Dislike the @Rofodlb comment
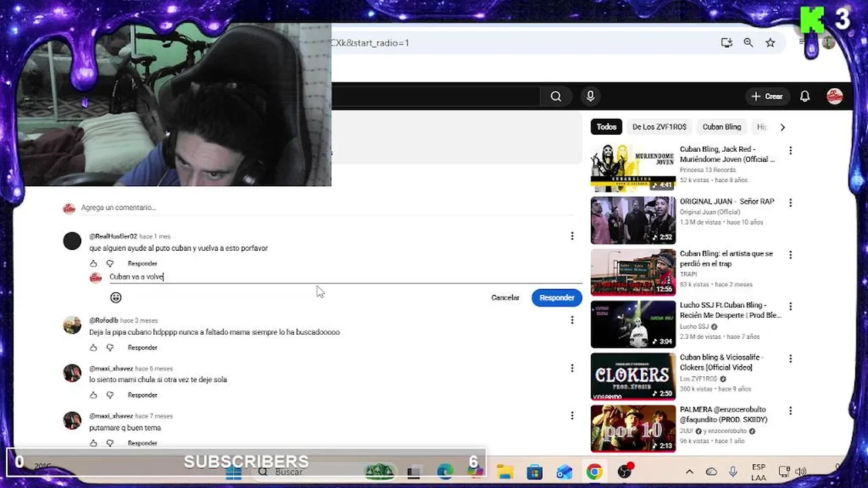Viewport: 868px width, 488px height. pyautogui.click(x=110, y=348)
